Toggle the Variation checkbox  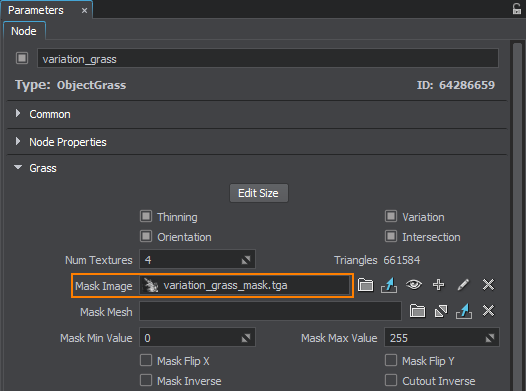[391, 216]
